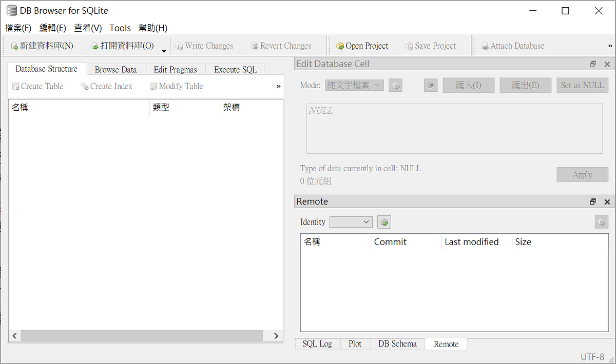This screenshot has width=616, height=364.
Task: Open identity settings gear in Remote panel
Action: click(384, 221)
